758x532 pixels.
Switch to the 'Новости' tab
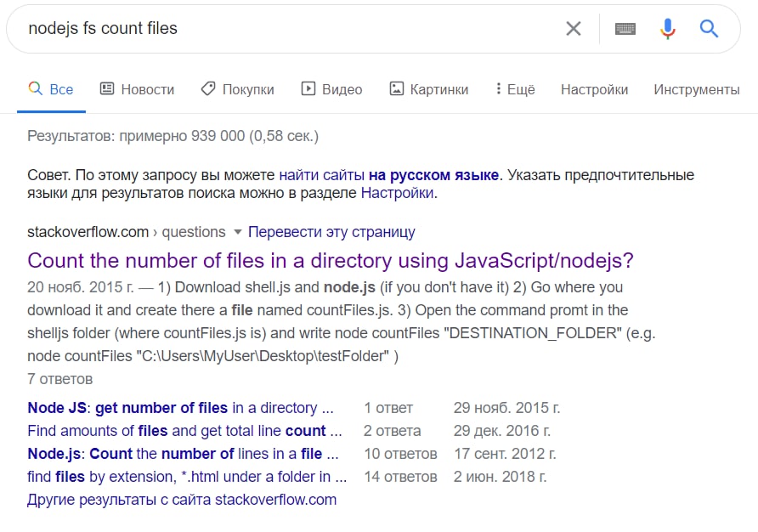tap(137, 89)
